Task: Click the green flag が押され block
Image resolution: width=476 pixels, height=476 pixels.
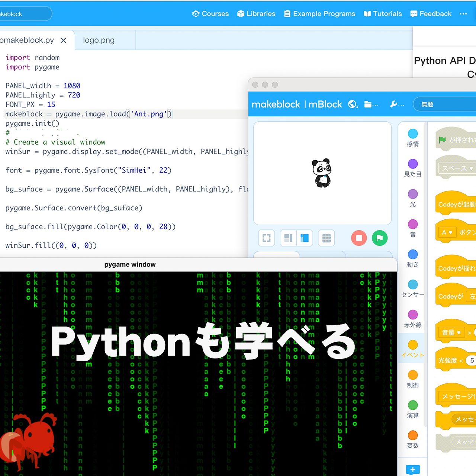Action: (456, 139)
